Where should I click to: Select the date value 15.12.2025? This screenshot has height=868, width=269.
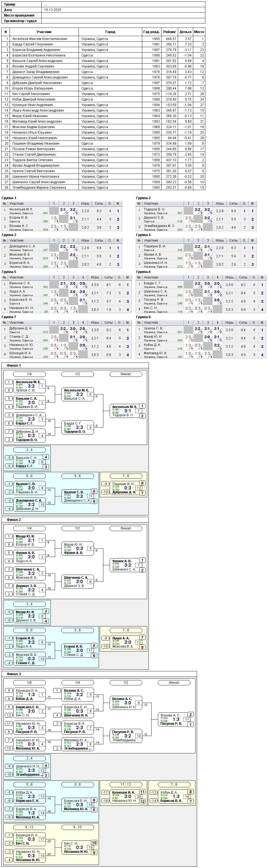(53, 10)
